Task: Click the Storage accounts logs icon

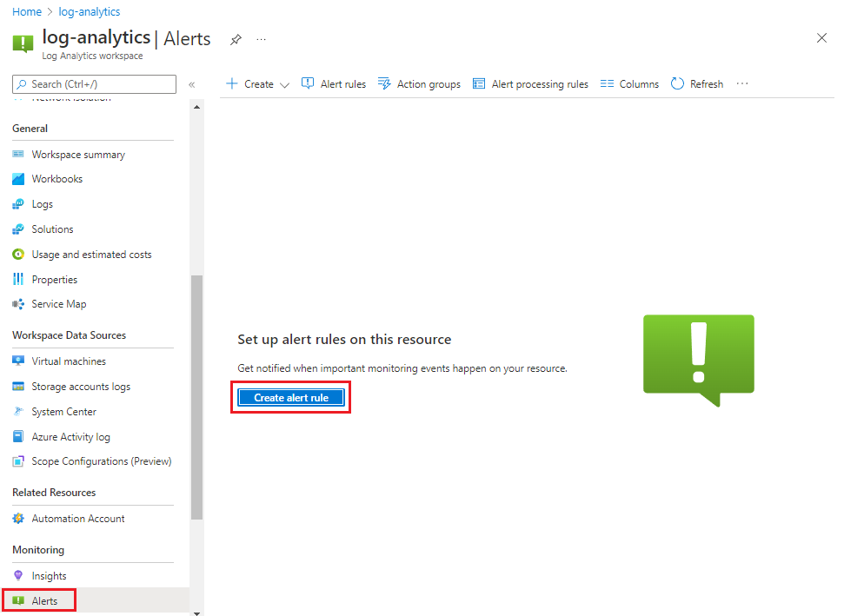Action: 18,387
